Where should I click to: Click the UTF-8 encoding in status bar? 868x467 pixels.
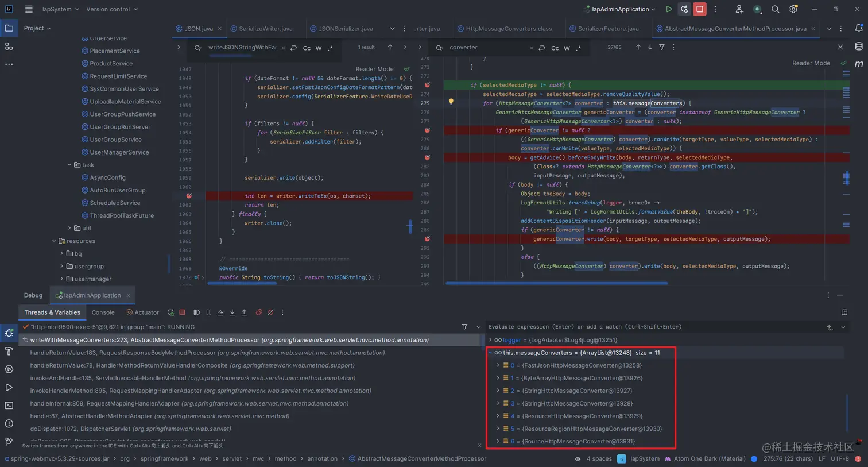tap(839, 459)
